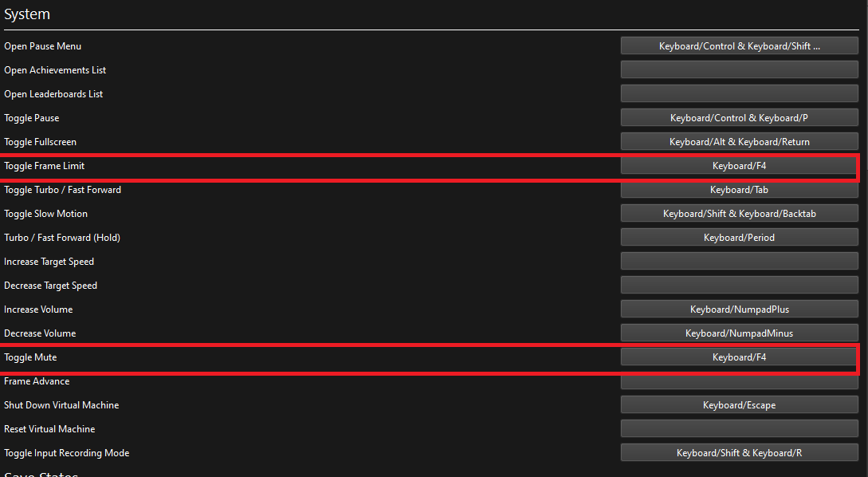Edit the Shut Down Virtual Machine binding
Viewport: 868px width, 477px height.
pyautogui.click(x=739, y=404)
